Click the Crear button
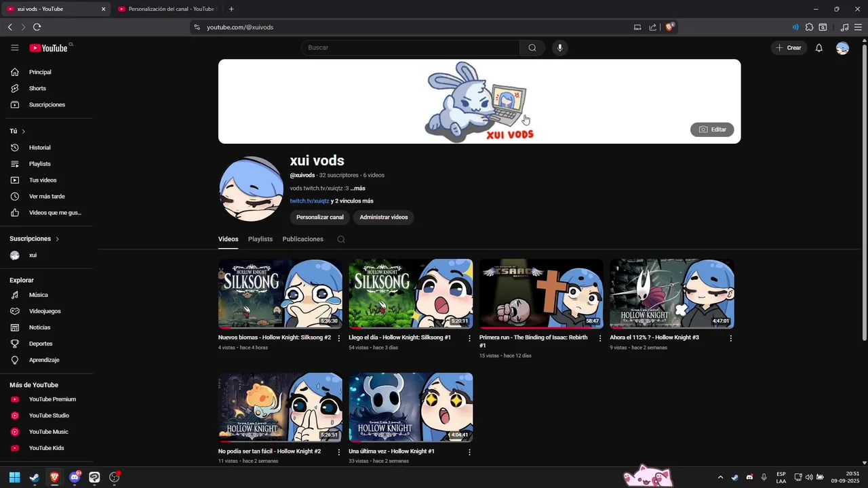Viewport: 868px width, 488px height. [x=789, y=47]
